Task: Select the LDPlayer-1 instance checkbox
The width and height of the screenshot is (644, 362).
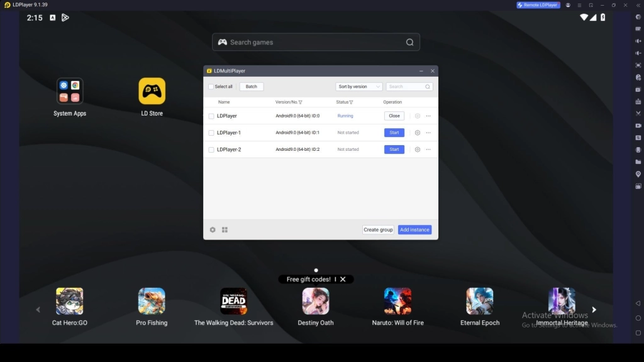Action: 211,133
